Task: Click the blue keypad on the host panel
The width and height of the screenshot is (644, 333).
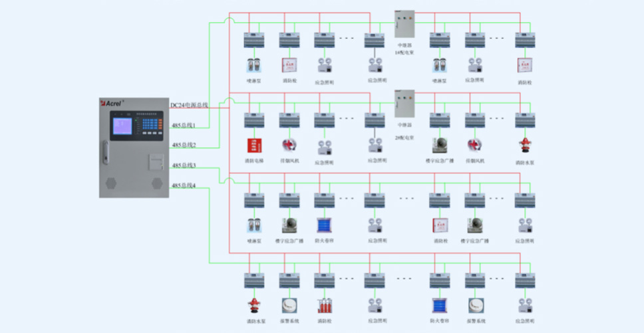Action: (x=150, y=124)
